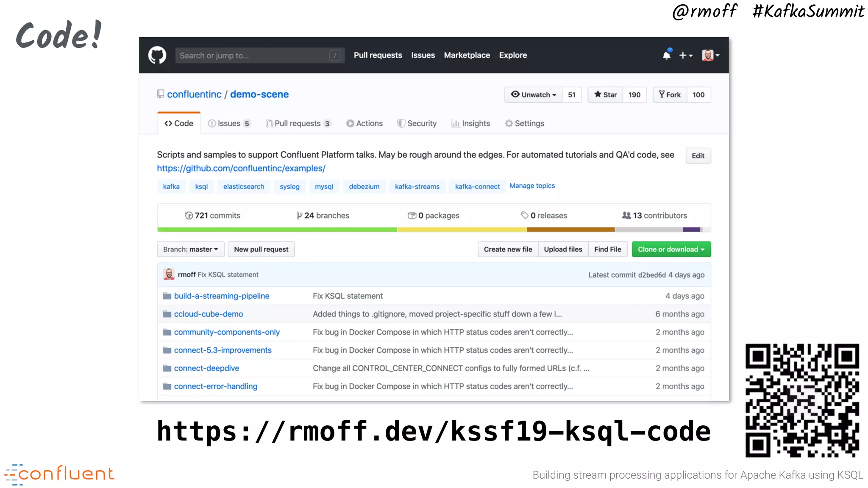Viewport: 868px width, 488px height.
Task: Select the ksql topic tag
Action: click(x=201, y=186)
